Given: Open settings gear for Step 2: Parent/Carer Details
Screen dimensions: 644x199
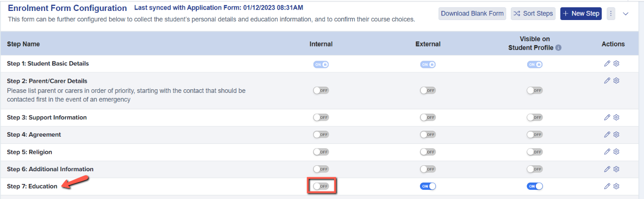Looking at the screenshot, I should 616,81.
